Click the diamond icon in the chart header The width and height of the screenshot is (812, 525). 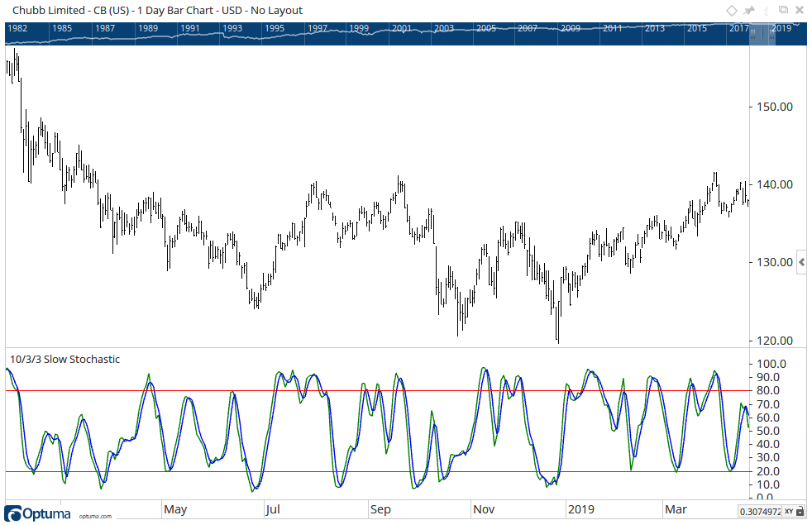pos(732,11)
